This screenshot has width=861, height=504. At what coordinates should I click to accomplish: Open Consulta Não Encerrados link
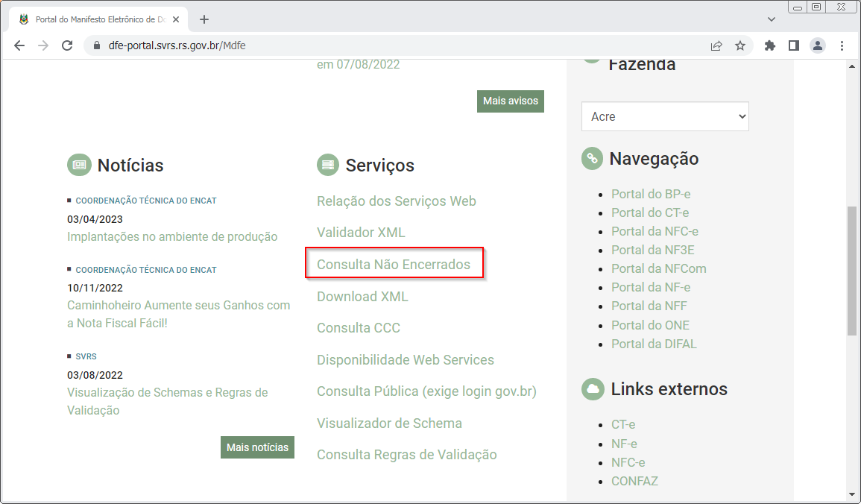pyautogui.click(x=394, y=264)
